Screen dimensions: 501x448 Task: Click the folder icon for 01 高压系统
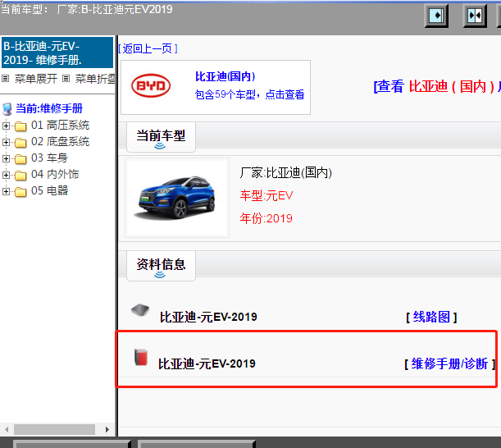point(20,126)
